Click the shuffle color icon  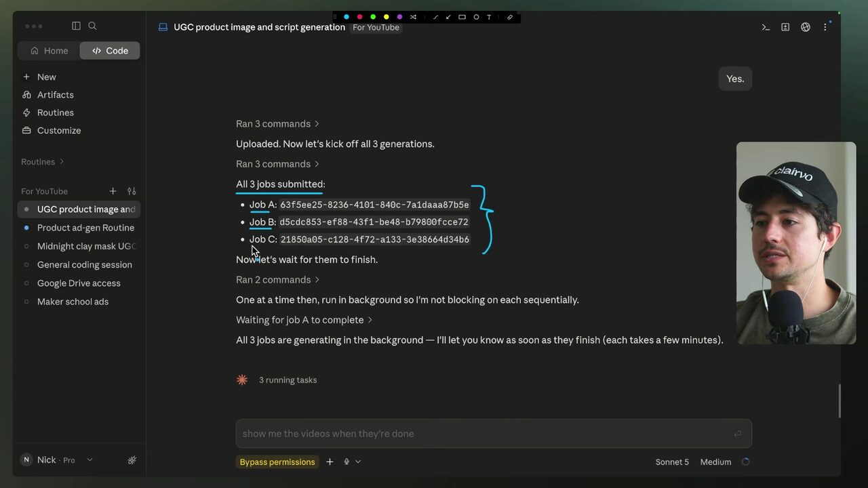tap(413, 17)
